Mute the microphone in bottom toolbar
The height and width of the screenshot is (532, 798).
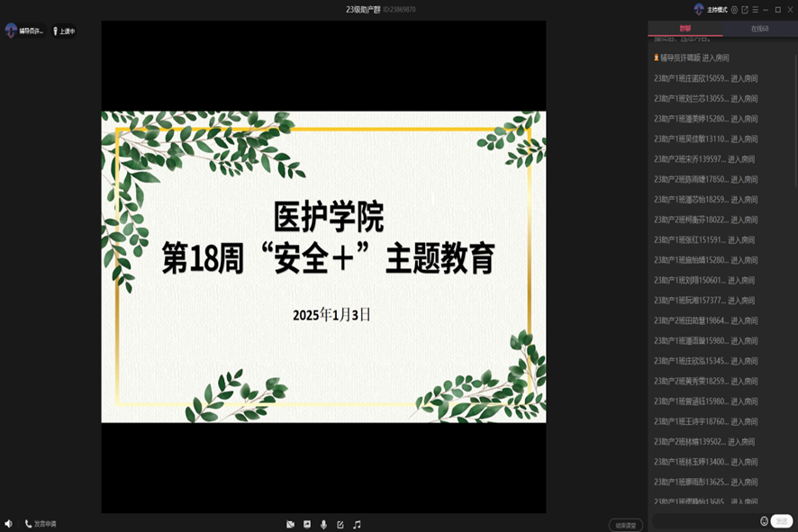323,524
